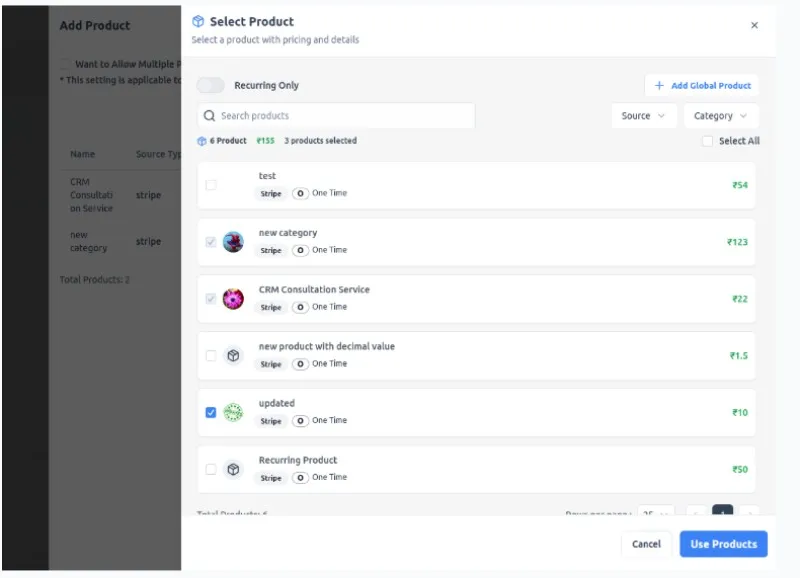Viewport: 800px width, 578px height.
Task: Click the green circular icon of updated product
Action: coord(233,412)
